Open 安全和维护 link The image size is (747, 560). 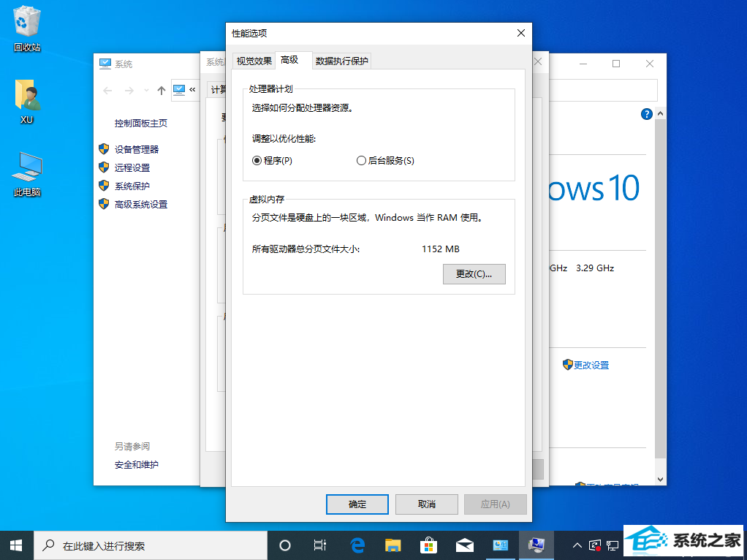[x=137, y=465]
